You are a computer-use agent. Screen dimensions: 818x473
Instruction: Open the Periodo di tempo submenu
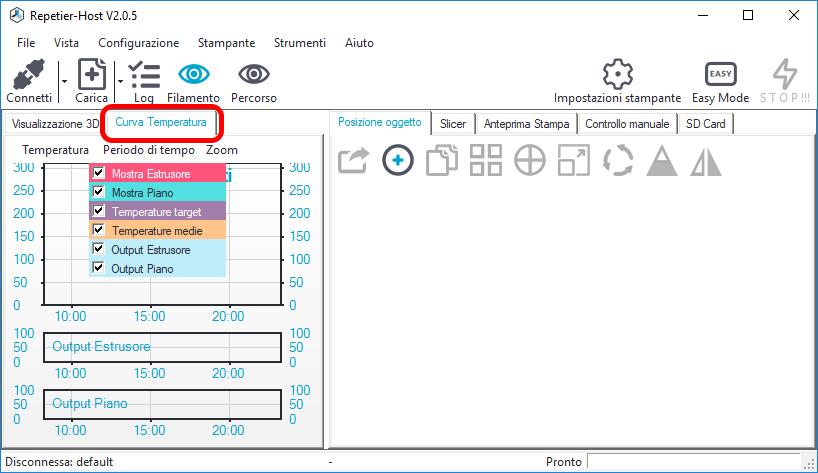pyautogui.click(x=149, y=150)
